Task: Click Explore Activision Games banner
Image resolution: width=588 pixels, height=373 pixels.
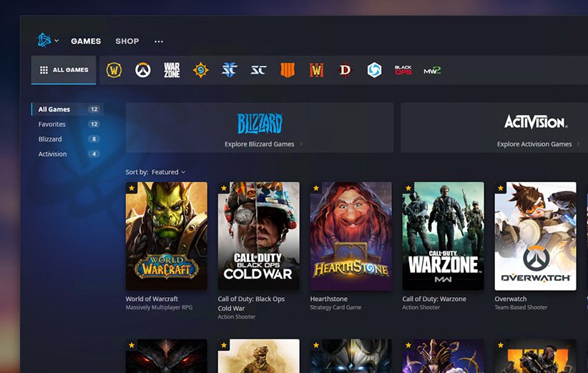Action: (494, 128)
